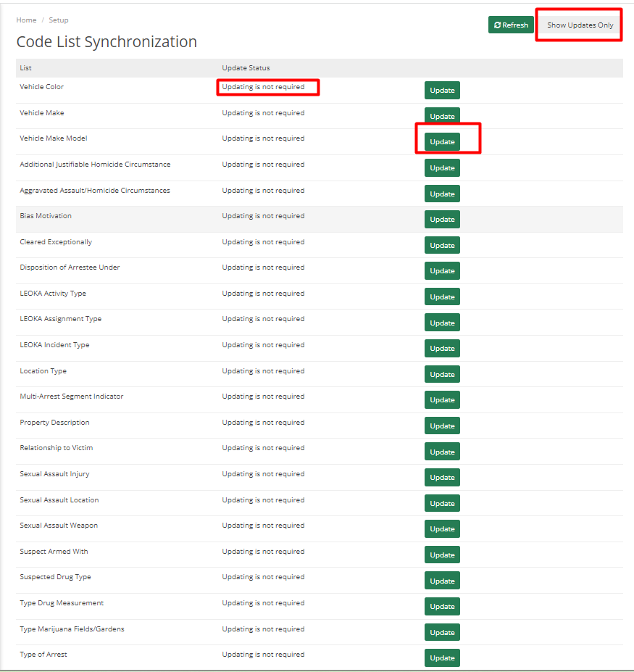Click the Refresh button
This screenshot has width=634, height=672.
coord(511,24)
